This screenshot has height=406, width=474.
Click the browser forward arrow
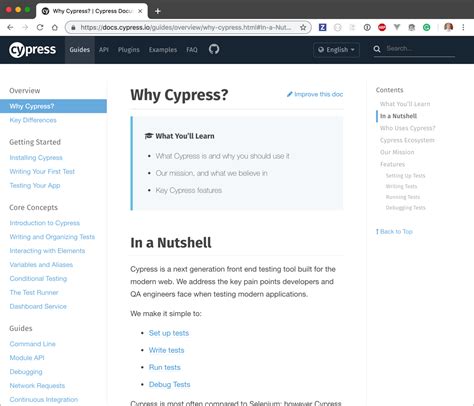25,27
